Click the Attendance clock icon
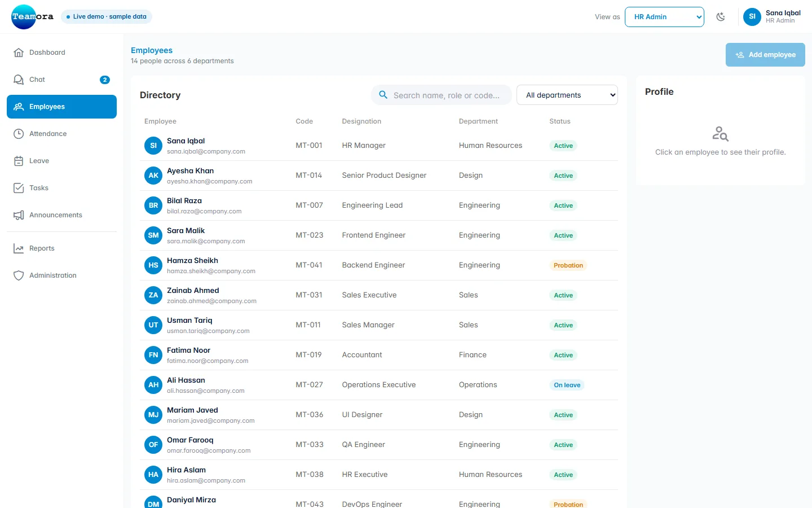The width and height of the screenshot is (812, 508). pyautogui.click(x=19, y=134)
